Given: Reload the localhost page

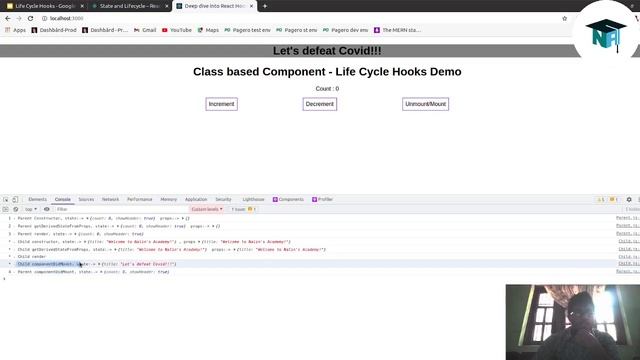Looking at the screenshot, I should [30, 18].
